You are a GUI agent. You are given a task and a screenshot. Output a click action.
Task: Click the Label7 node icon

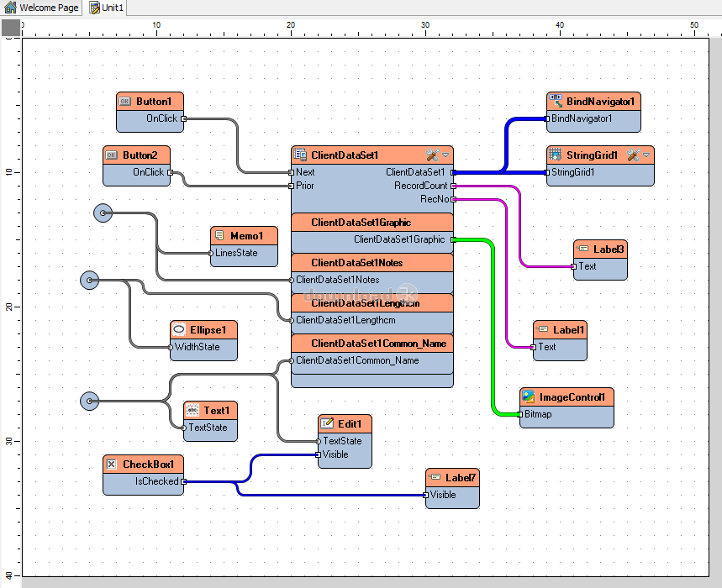(435, 477)
